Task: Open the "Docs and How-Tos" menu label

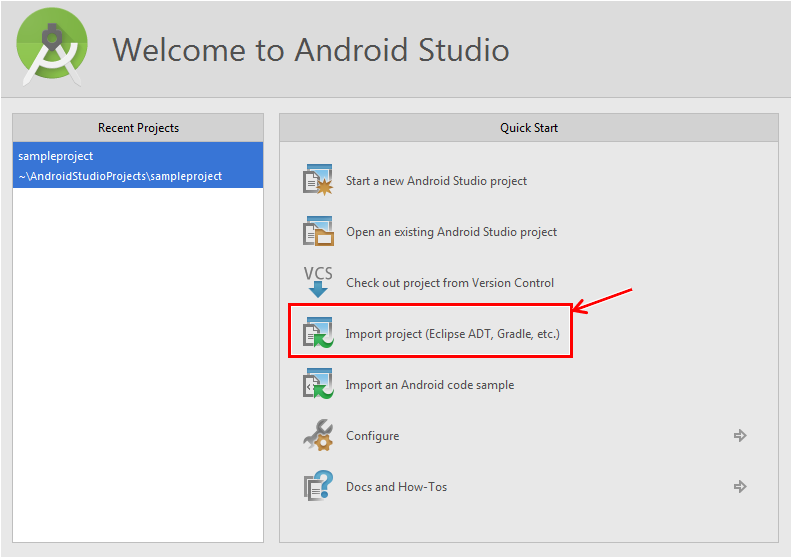Action: click(396, 487)
